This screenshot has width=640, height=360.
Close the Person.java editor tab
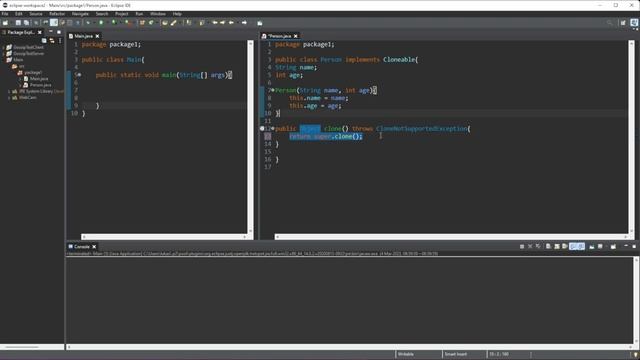coord(296,36)
